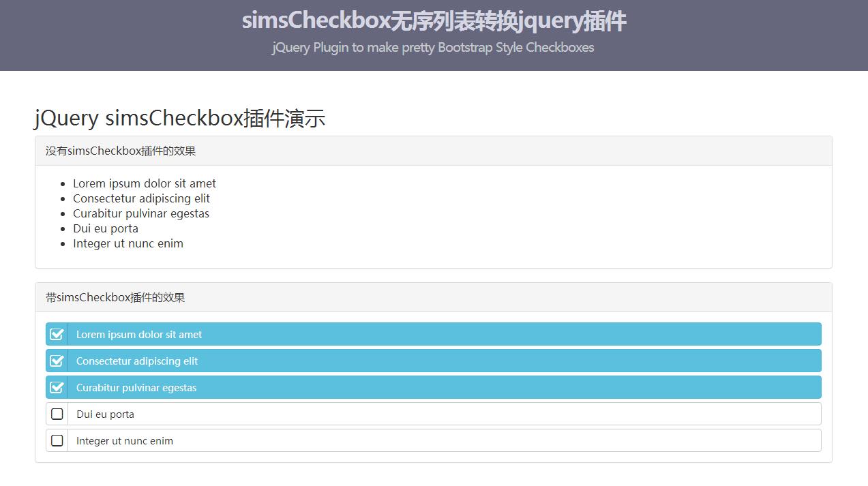Uncheck the Consectetur adipiscing elit checkbox
The image size is (868, 486).
tap(57, 361)
